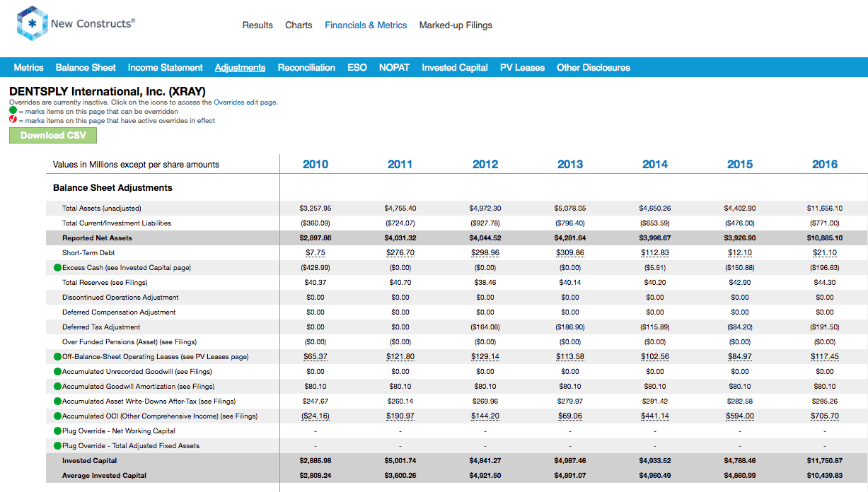Click 2016 Total Assets value $11,656.10
Viewport: 868px width, 492px height.
click(x=825, y=209)
